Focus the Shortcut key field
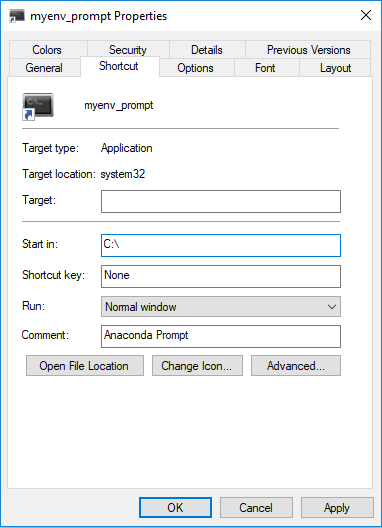 point(221,276)
